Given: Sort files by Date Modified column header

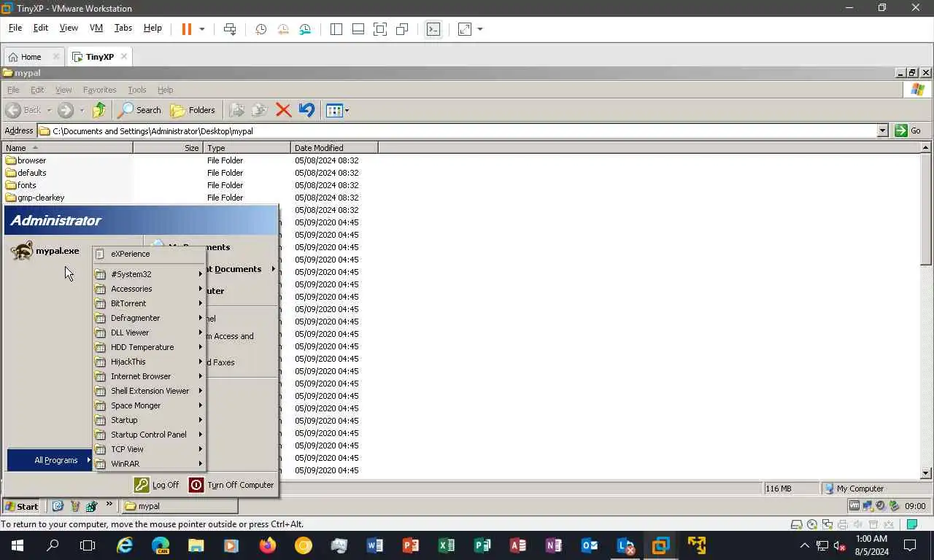Looking at the screenshot, I should (x=333, y=147).
